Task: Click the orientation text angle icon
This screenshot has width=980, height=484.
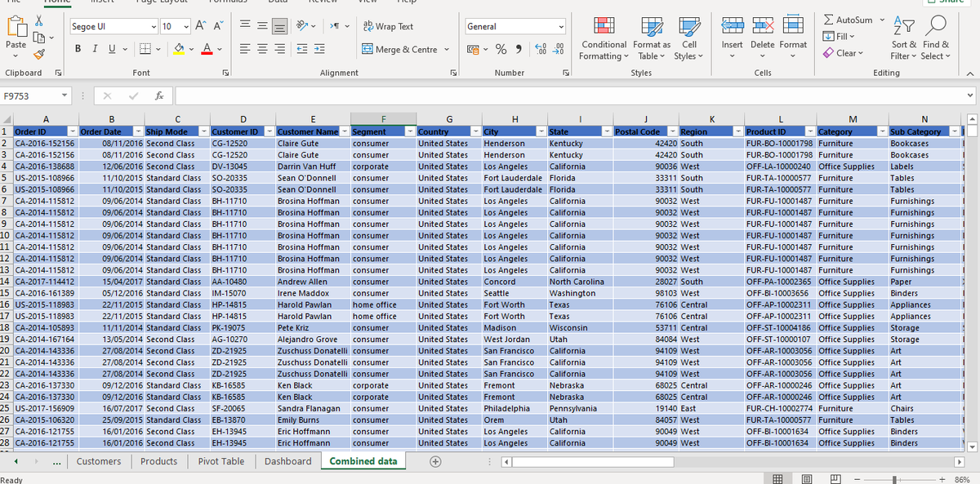Action: 301,27
